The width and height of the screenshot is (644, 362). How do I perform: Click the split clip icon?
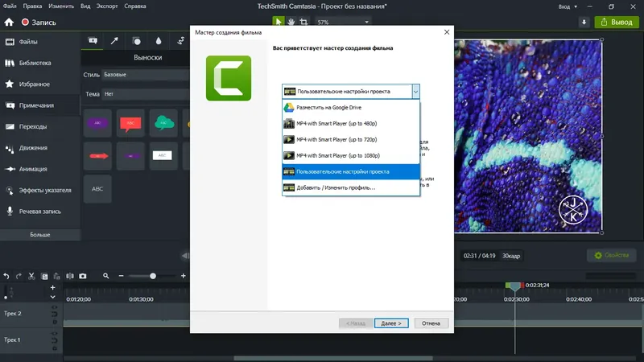(70, 276)
